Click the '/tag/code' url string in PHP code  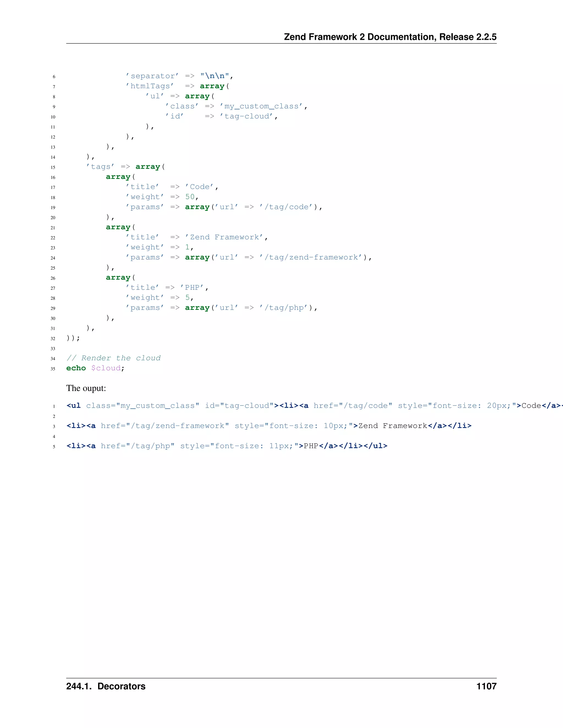pyautogui.click(x=286, y=207)
